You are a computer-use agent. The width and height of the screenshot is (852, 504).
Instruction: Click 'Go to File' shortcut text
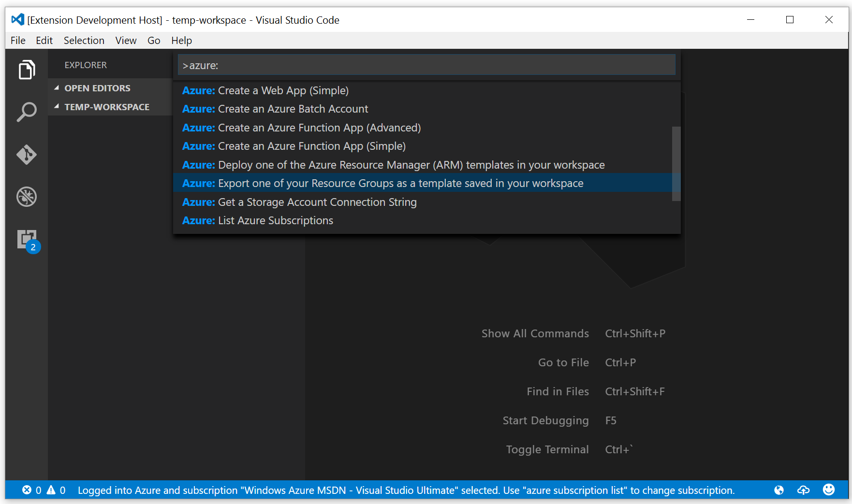(x=563, y=362)
